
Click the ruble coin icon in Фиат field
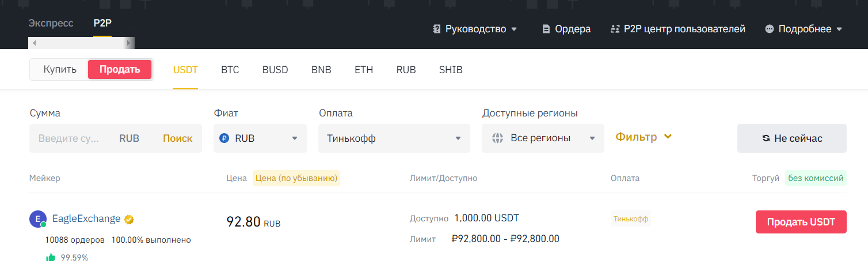tap(224, 138)
